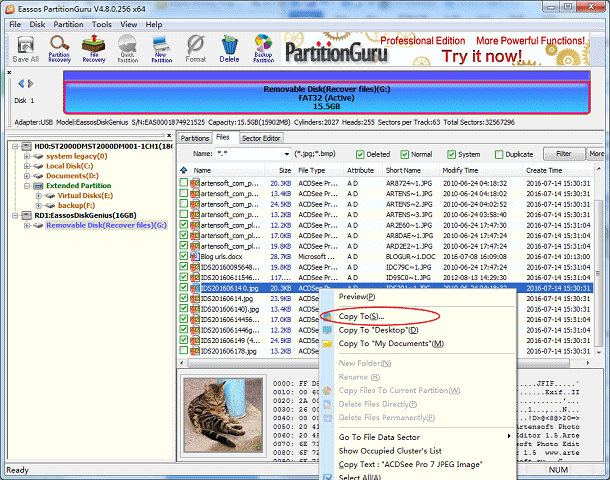Toggle the Normal filter checkbox
The width and height of the screenshot is (610, 480).
click(x=405, y=154)
